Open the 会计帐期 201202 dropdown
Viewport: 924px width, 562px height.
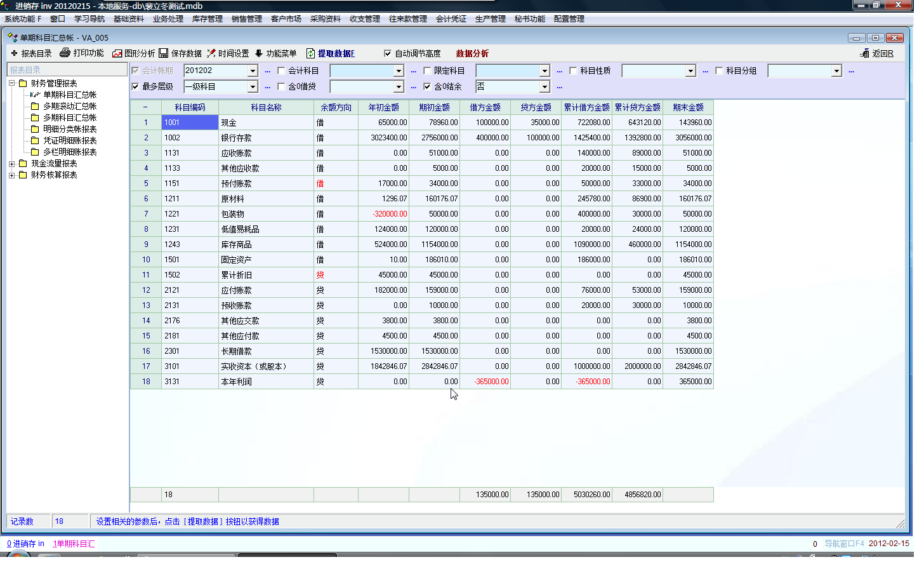click(x=253, y=71)
